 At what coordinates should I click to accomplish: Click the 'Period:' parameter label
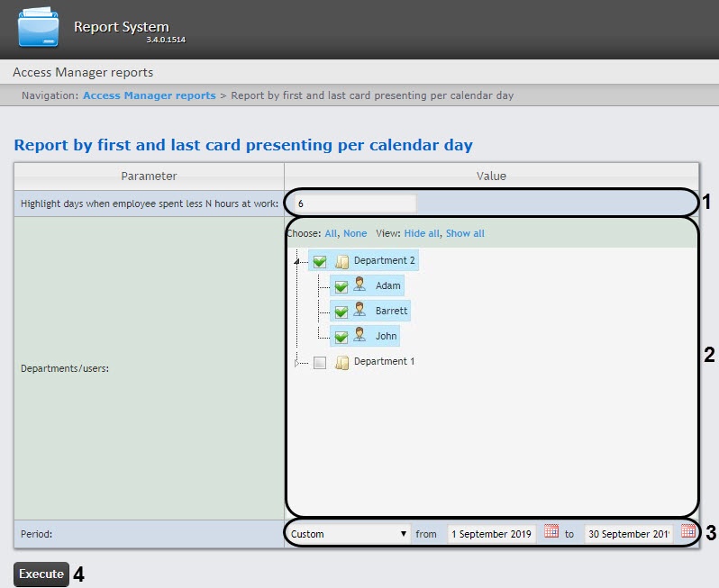[36, 534]
